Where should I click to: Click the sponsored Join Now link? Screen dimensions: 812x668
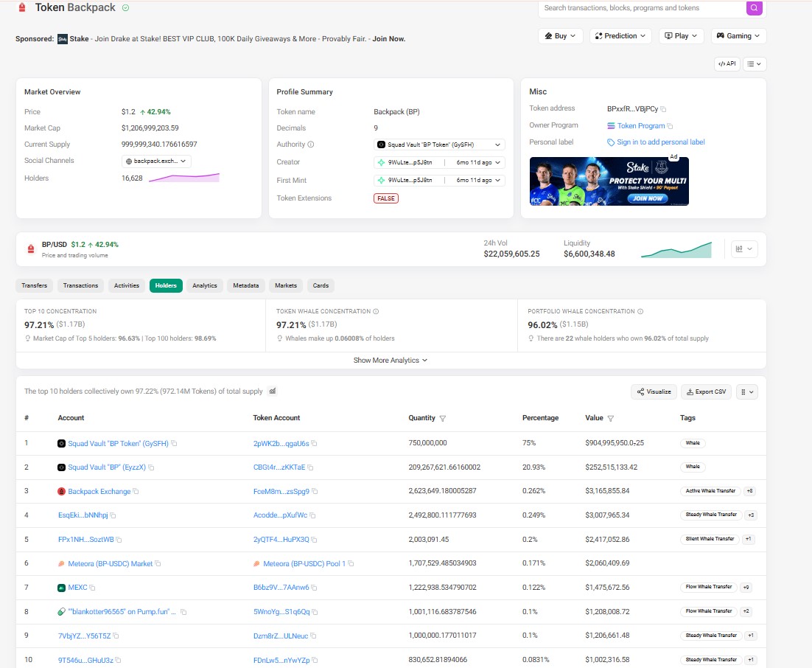[x=389, y=39]
